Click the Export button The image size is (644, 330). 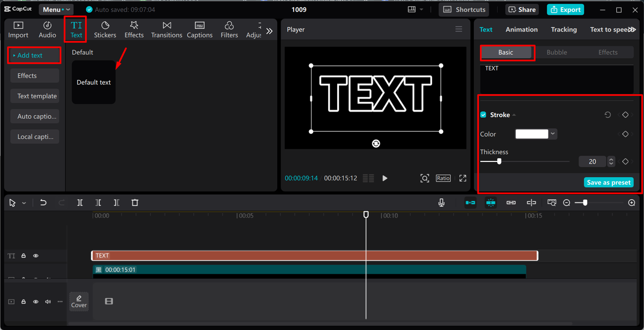[x=565, y=10]
